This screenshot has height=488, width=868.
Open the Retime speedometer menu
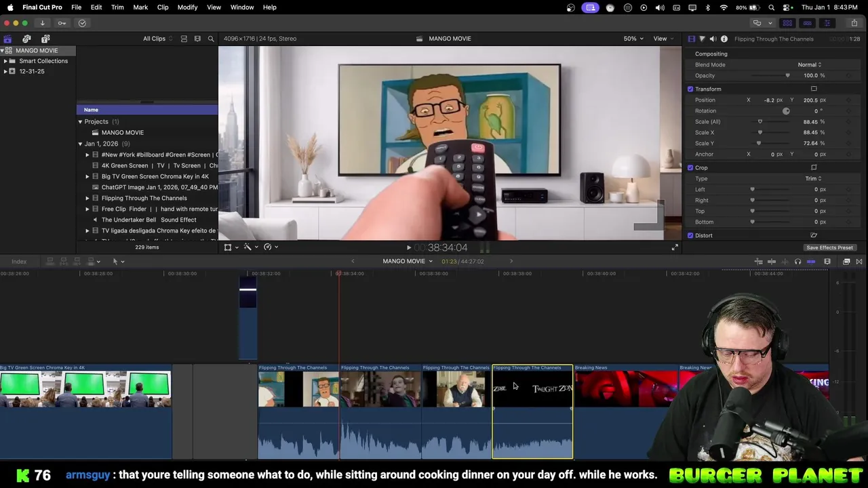tap(270, 247)
